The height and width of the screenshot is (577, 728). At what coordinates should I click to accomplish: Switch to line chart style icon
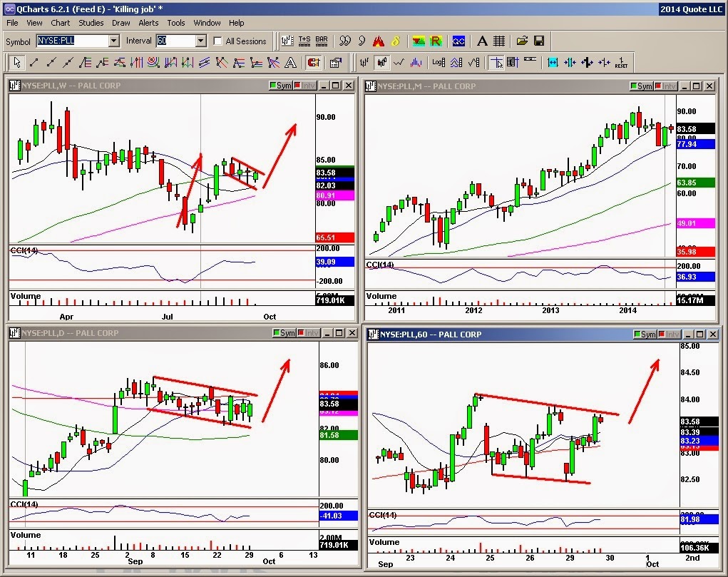click(399, 62)
